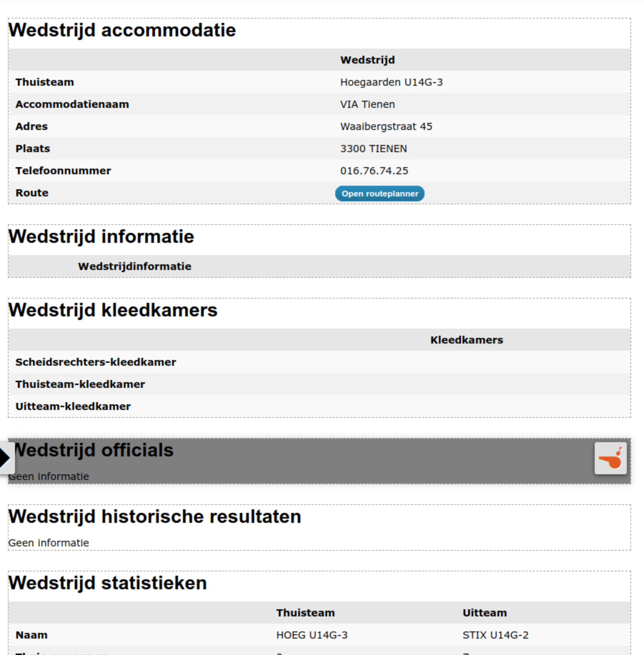The width and height of the screenshot is (644, 655).
Task: Click the phone number 016.76.74.25
Action: pos(374,171)
